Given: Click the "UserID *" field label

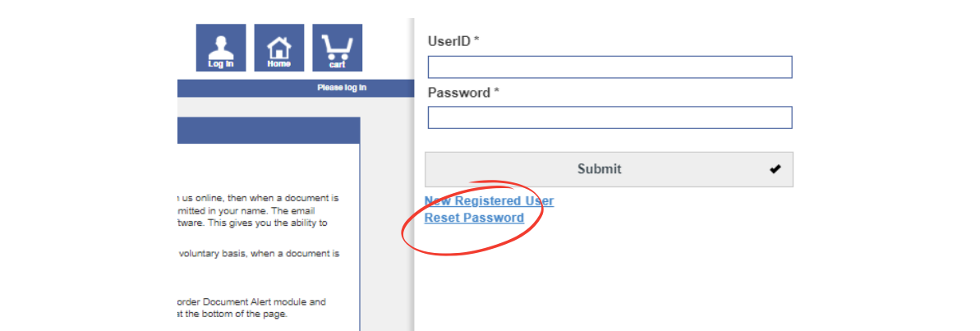Looking at the screenshot, I should 453,40.
